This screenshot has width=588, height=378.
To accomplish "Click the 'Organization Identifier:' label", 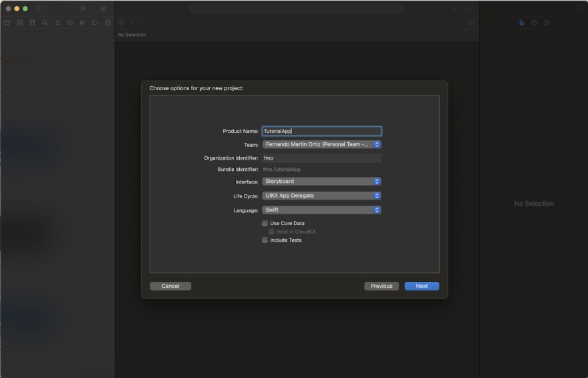I will tap(231, 158).
